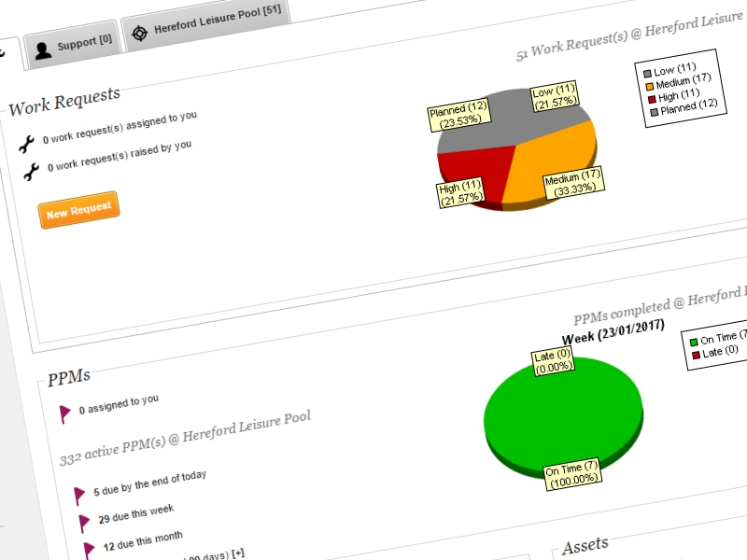
Task: Click flag icon for due by end of today
Action: tap(79, 496)
